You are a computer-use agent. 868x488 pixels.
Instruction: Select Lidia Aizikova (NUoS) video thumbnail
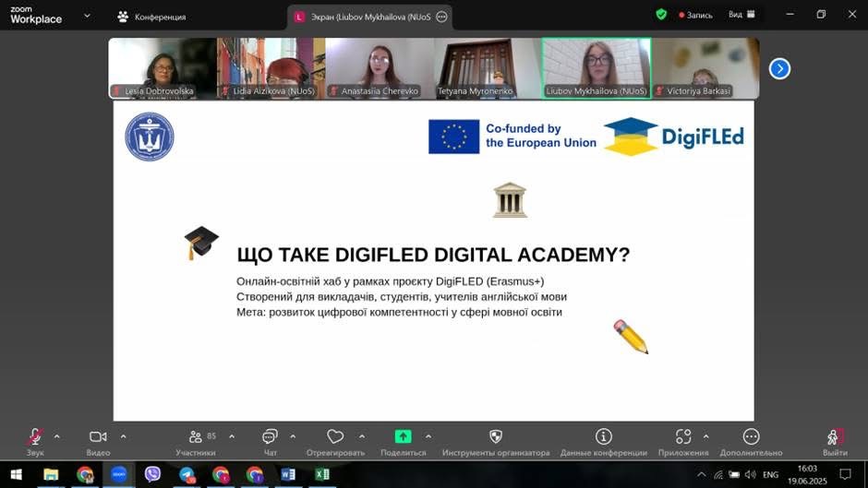coord(271,68)
